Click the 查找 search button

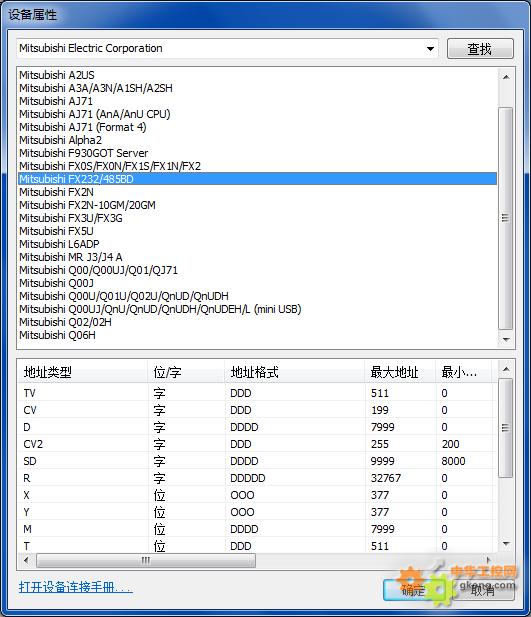(480, 49)
